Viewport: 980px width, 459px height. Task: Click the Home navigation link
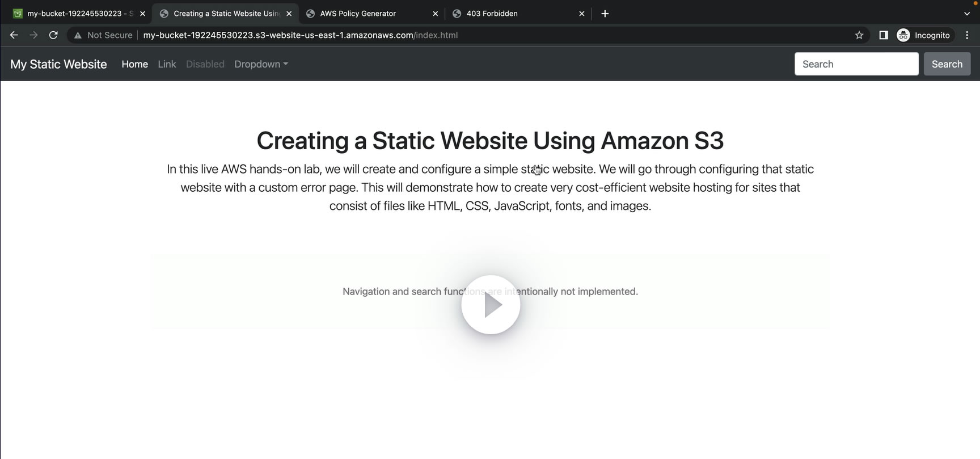134,64
